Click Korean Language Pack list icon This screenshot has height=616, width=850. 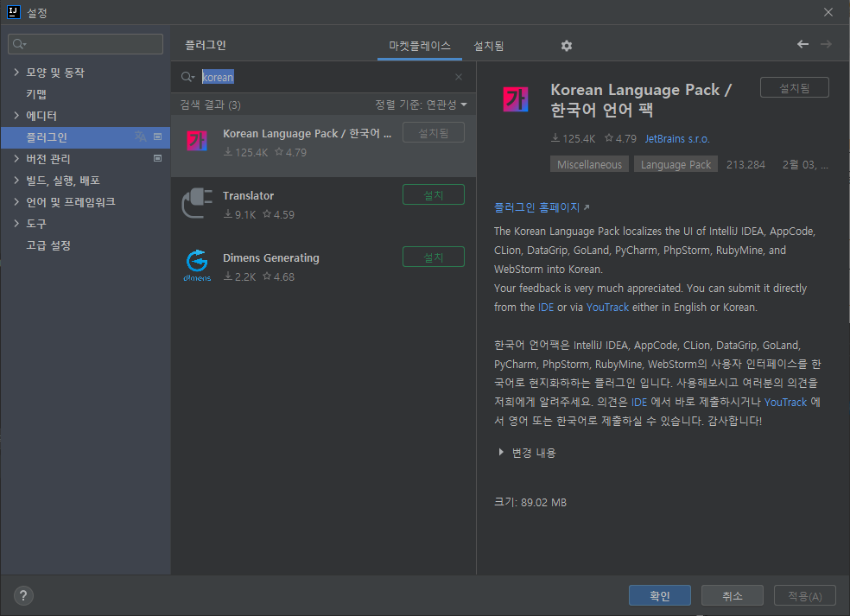(x=197, y=141)
